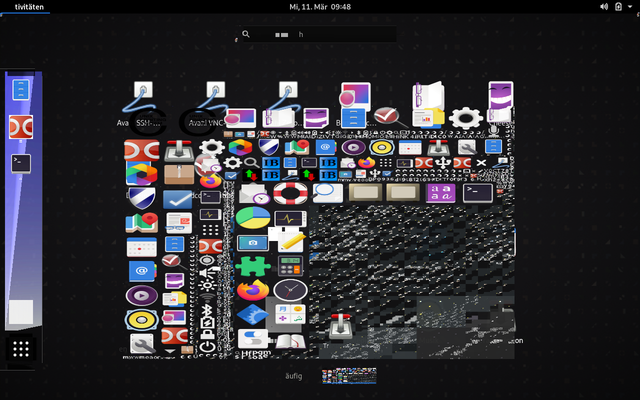Open the pie chart Disk Usage Analyzer icon

point(253,218)
